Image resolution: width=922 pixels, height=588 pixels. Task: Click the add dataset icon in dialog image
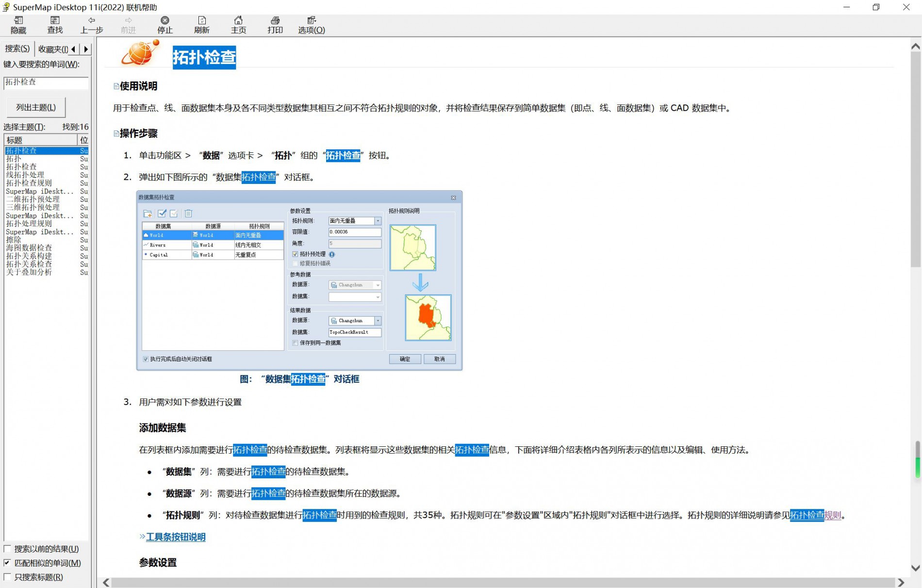point(148,213)
